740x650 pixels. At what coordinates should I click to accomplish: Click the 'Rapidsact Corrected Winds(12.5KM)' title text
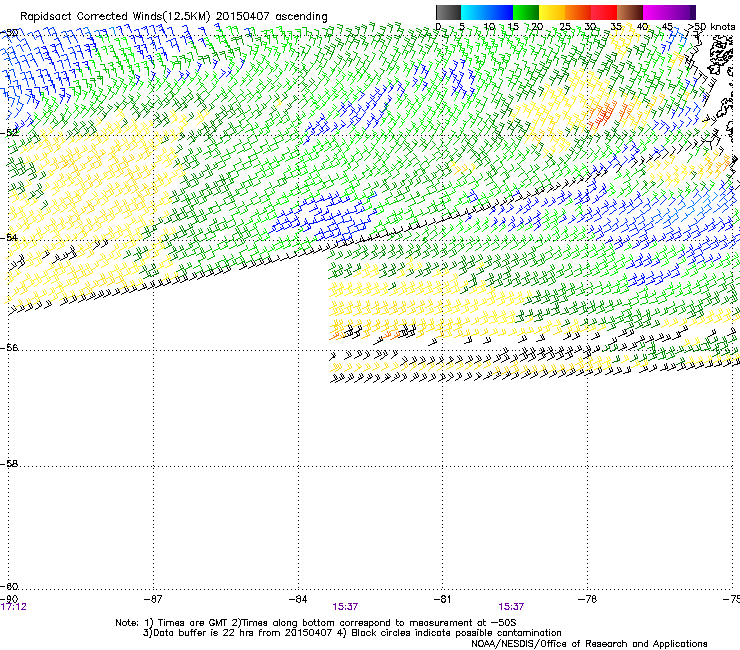point(115,17)
